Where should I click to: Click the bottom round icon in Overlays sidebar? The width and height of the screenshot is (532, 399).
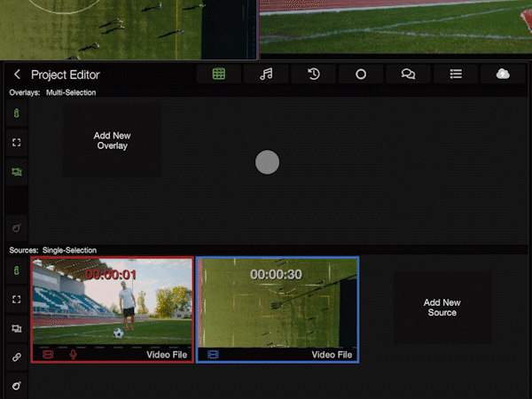click(16, 228)
